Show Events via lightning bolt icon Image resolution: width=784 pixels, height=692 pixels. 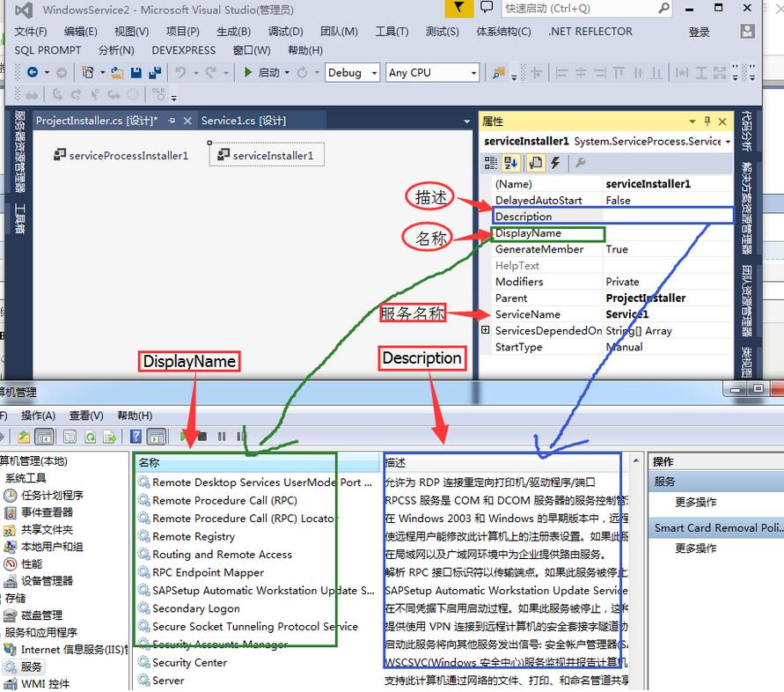[555, 163]
